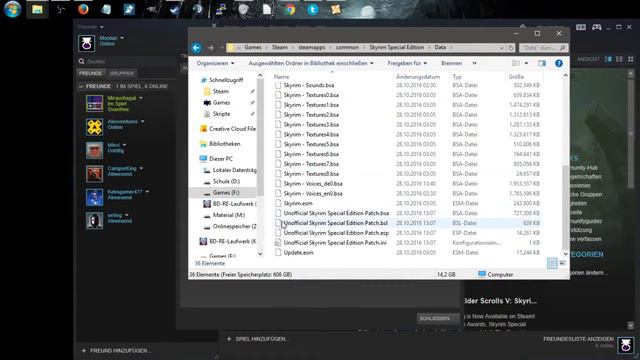Click 'FREUND HINZUFÜGEN...' link

117,351
